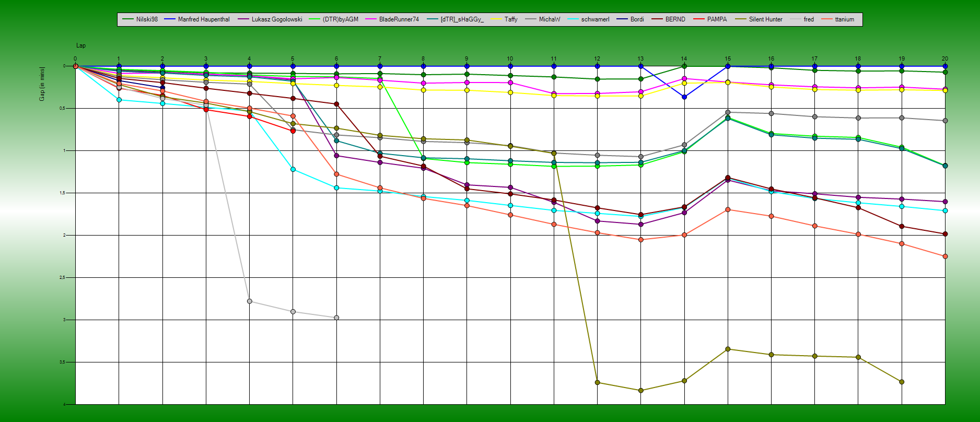
Task: Click lap number 15 on the top axis
Action: pyautogui.click(x=728, y=59)
